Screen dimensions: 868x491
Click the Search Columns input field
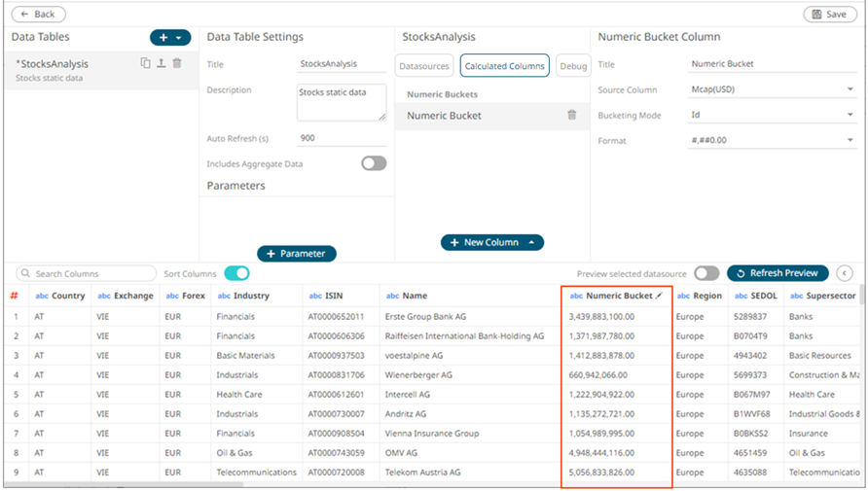[x=86, y=273]
